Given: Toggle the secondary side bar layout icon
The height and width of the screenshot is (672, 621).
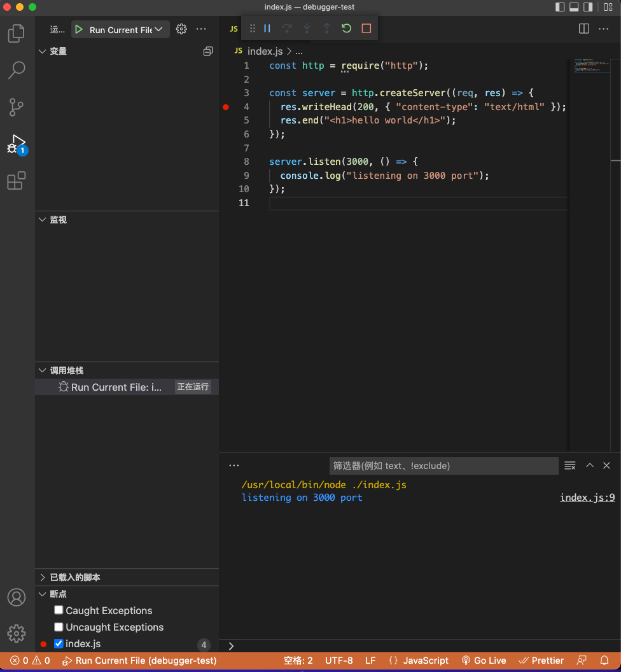Looking at the screenshot, I should [588, 7].
